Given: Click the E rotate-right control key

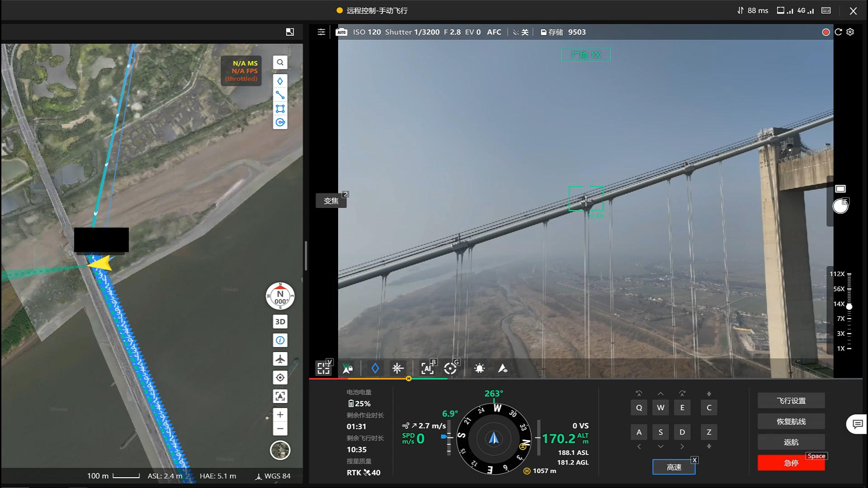Looking at the screenshot, I should (x=682, y=408).
